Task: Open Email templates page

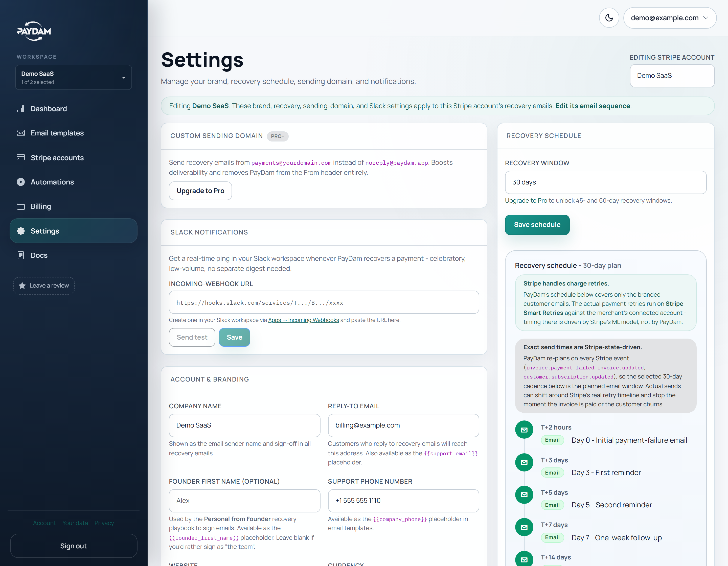Action: click(x=73, y=133)
